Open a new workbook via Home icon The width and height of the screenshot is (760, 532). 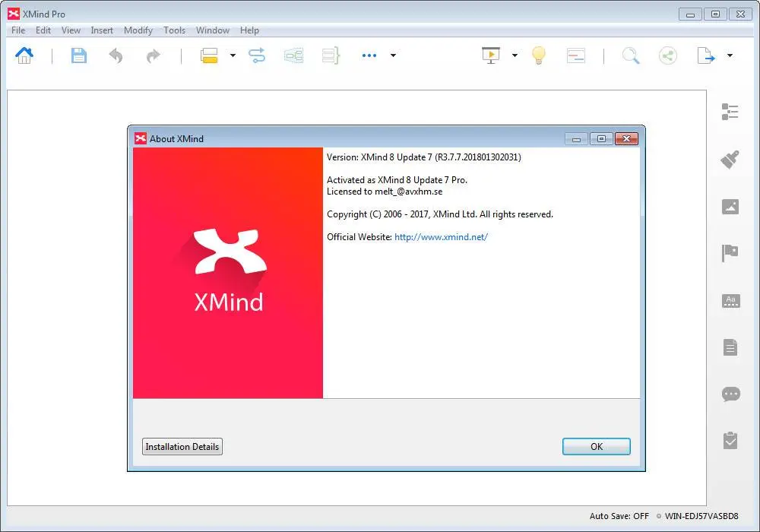click(x=24, y=55)
